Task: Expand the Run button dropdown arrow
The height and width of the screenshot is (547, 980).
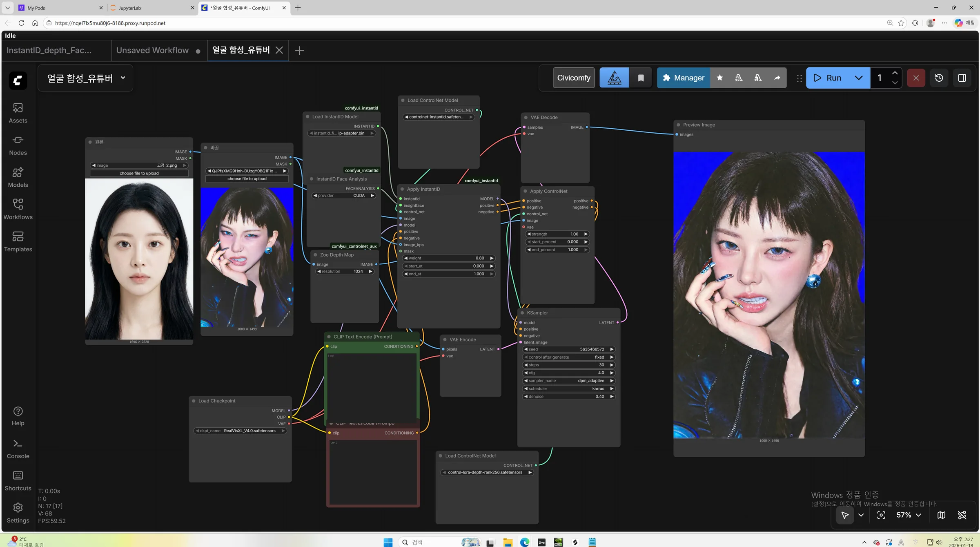Action: pos(858,78)
